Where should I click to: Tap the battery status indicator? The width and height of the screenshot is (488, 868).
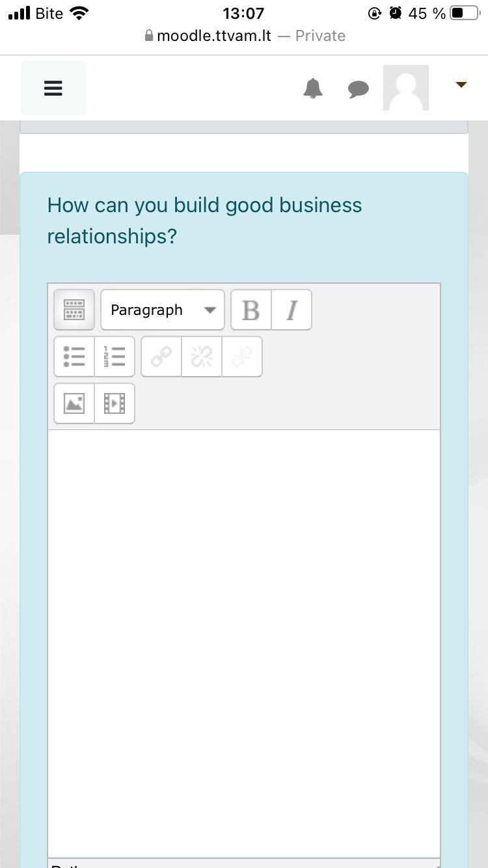point(465,13)
